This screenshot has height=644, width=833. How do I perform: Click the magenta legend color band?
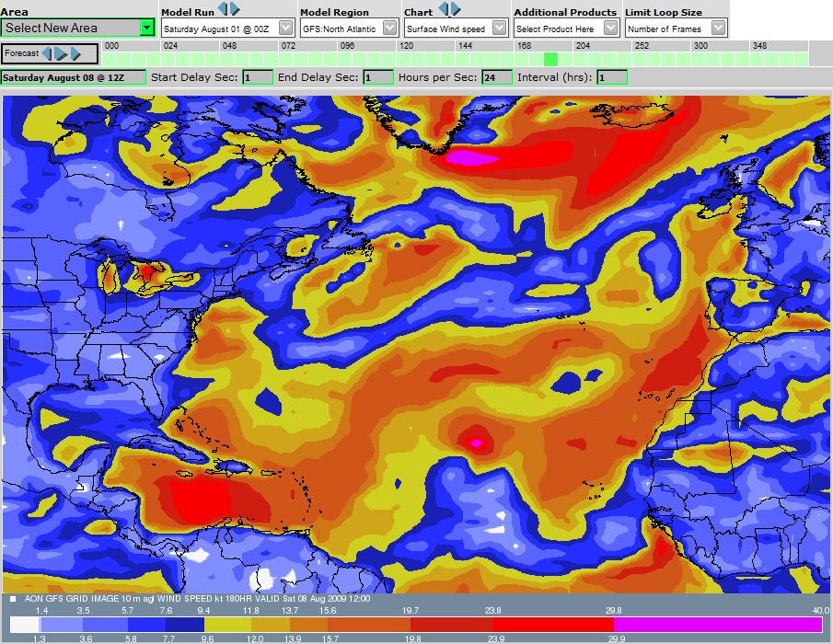click(718, 623)
